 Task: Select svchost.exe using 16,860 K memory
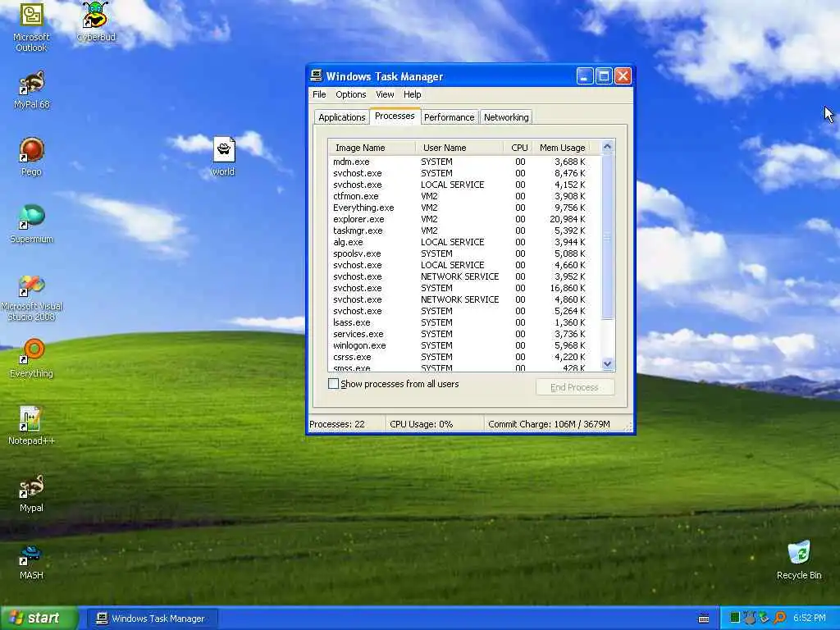click(x=464, y=288)
